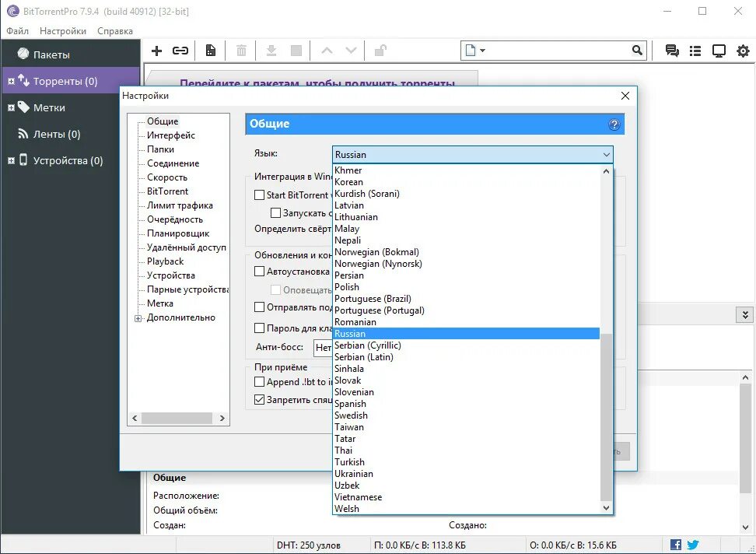Click the Пакеты sidebar icon

(x=23, y=54)
